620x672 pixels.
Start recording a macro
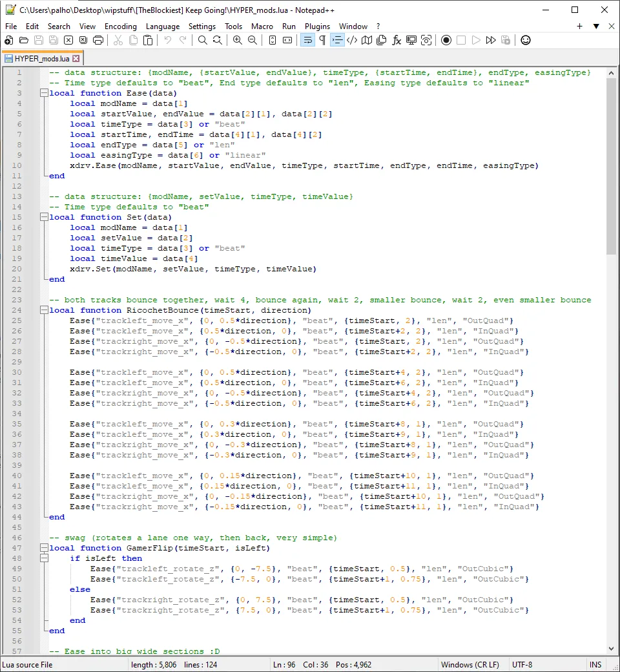pyautogui.click(x=446, y=40)
